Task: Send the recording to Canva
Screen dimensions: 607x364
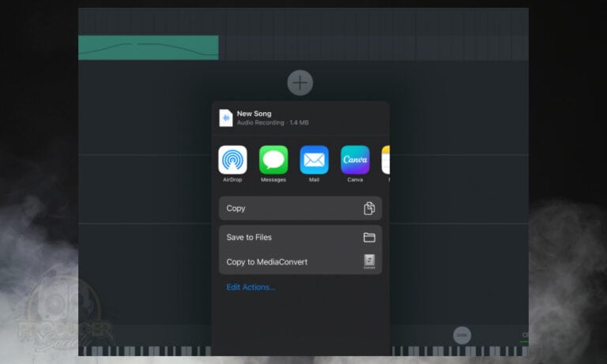Action: 355,159
